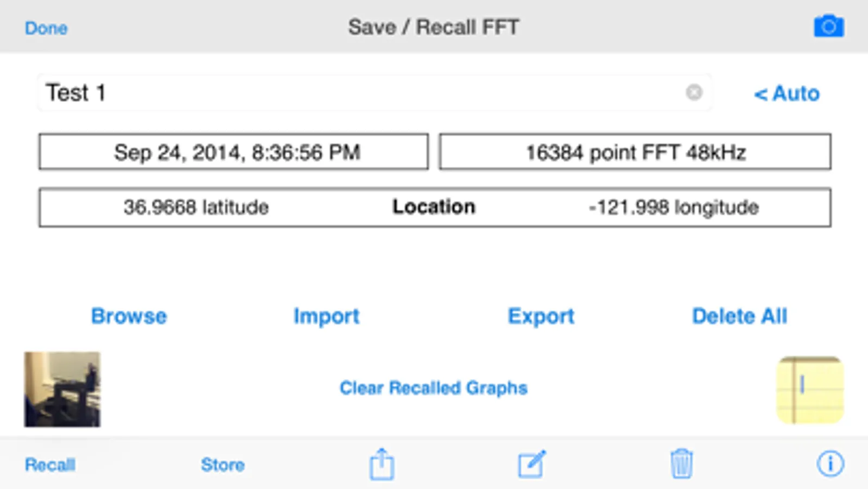Viewport: 868px width, 489px height.
Task: Open the share icon in bottom toolbar
Action: [x=382, y=464]
